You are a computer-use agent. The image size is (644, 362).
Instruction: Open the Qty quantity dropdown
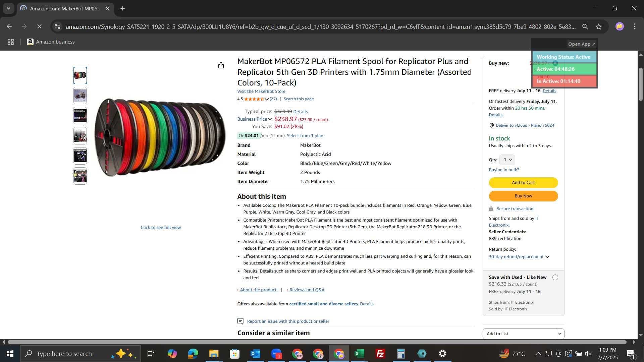507,160
